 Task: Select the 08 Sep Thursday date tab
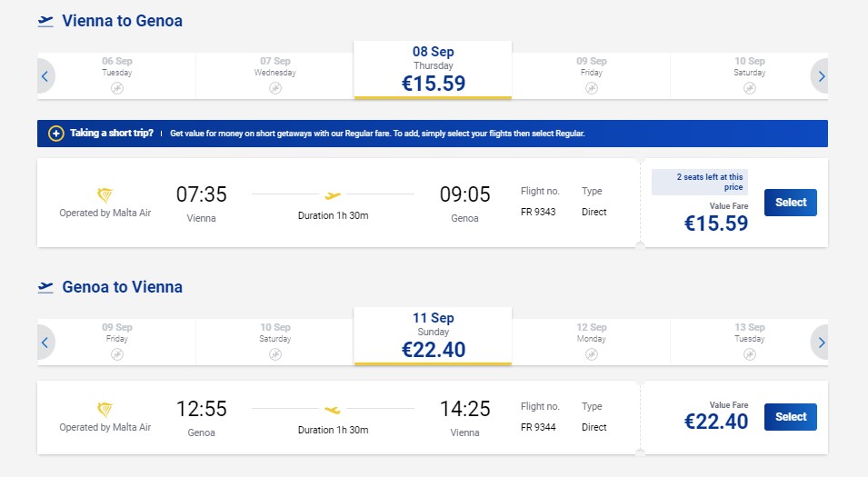click(x=433, y=70)
